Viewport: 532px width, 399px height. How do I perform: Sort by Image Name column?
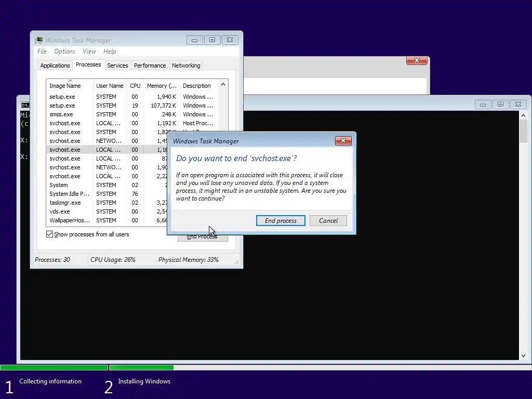[x=70, y=86]
